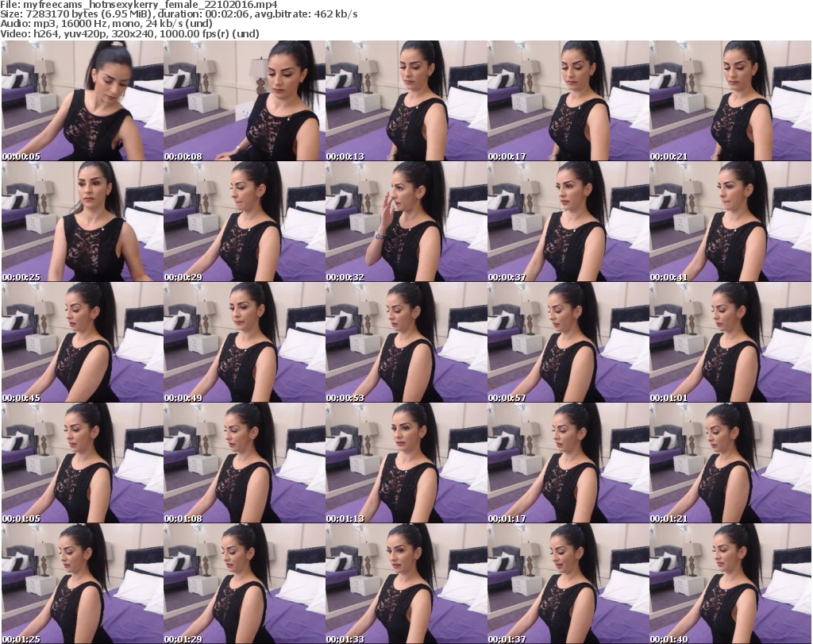This screenshot has width=813, height=644.
Task: Click the 'File:' name line in header
Action: coord(139,5)
